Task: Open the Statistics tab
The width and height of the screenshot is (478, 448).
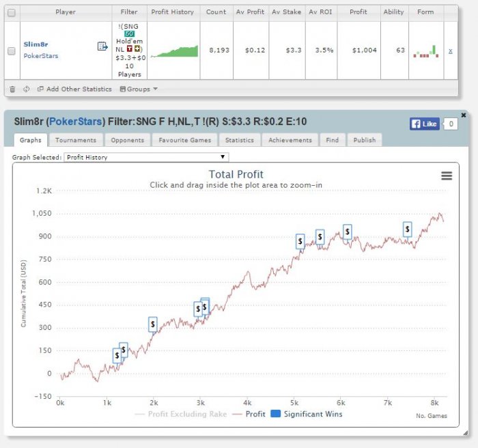Action: tap(240, 140)
